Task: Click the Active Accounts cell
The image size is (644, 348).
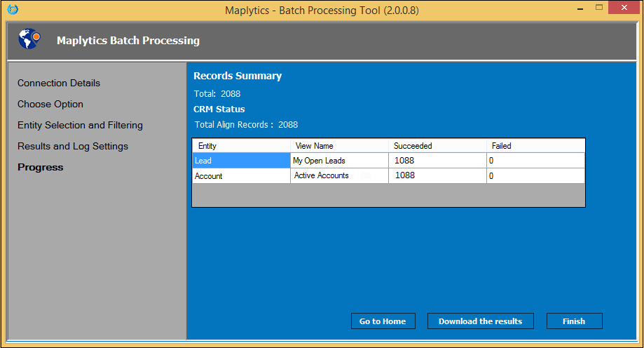Action: point(340,176)
